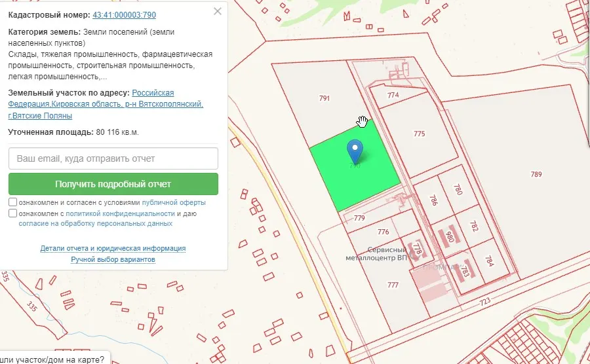Click the blue map pin marker
Image resolution: width=590 pixels, height=364 pixels.
click(x=355, y=151)
